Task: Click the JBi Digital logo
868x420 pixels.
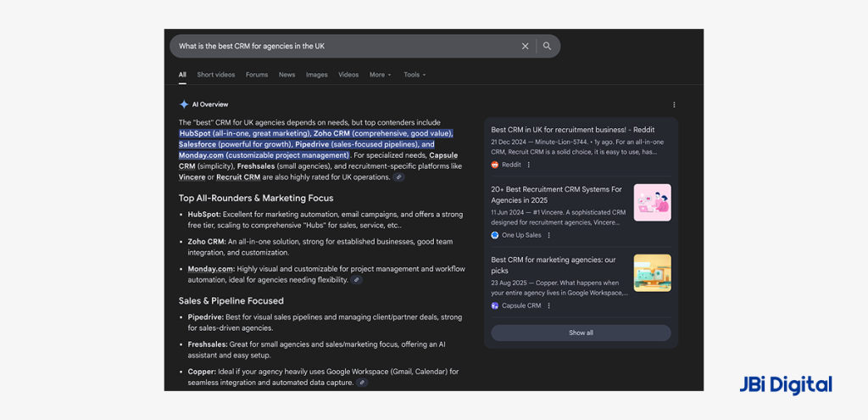Action: click(786, 385)
